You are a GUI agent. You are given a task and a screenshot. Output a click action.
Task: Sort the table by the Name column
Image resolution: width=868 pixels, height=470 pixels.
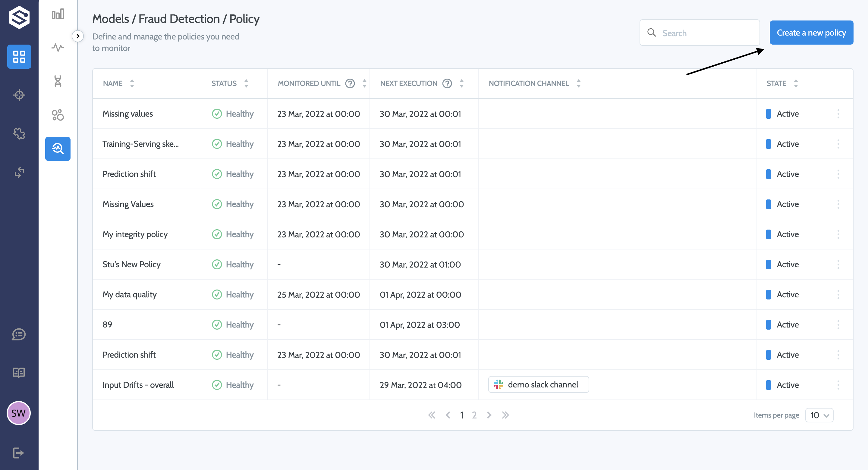tap(132, 83)
